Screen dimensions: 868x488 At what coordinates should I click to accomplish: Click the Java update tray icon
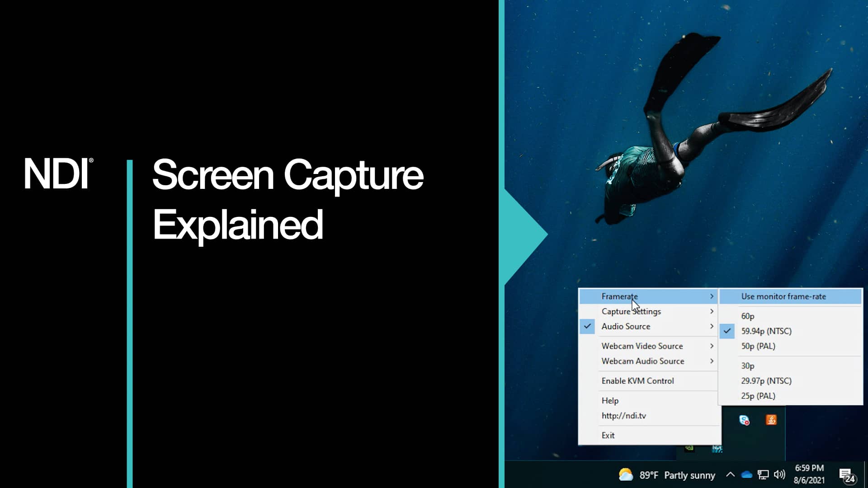pyautogui.click(x=771, y=420)
